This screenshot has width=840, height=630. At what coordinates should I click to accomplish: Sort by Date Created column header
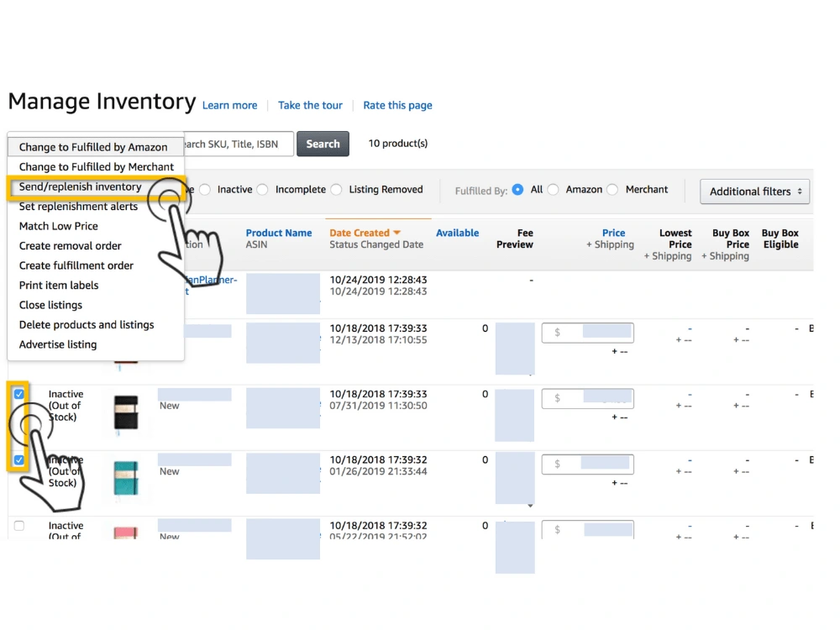pos(360,233)
